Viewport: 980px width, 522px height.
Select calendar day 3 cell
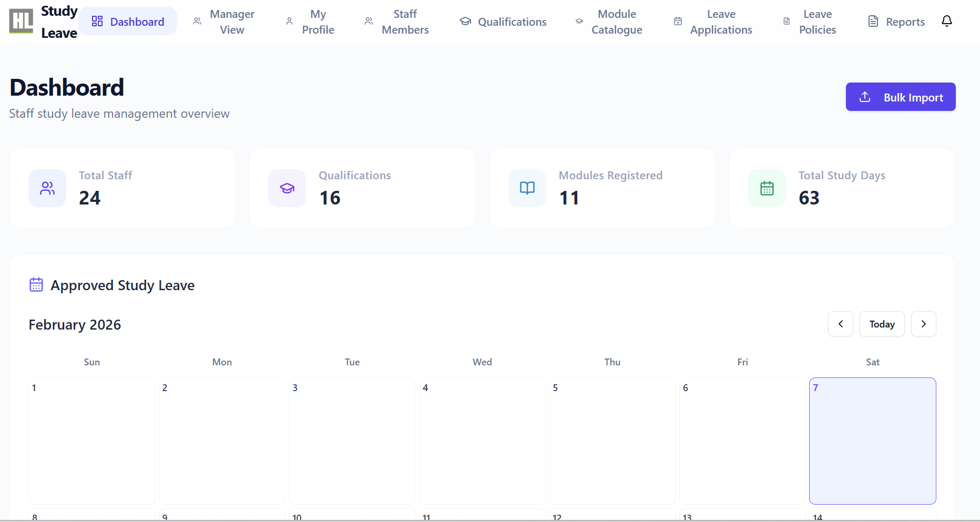352,441
